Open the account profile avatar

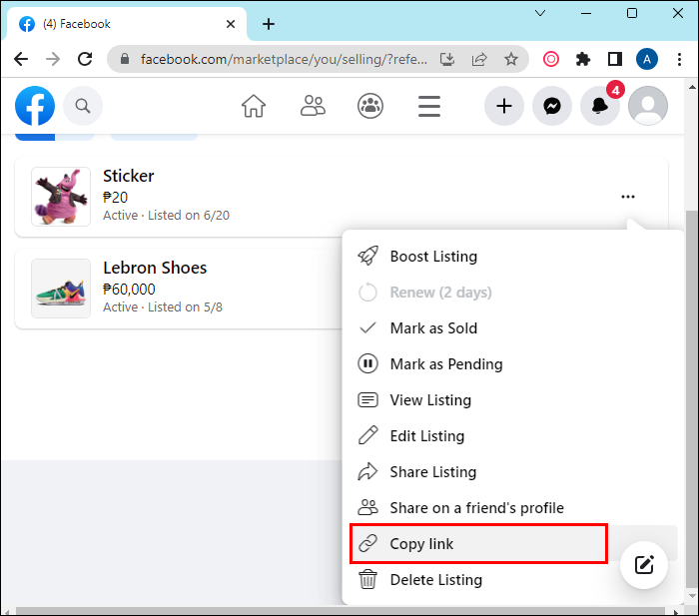pyautogui.click(x=648, y=106)
